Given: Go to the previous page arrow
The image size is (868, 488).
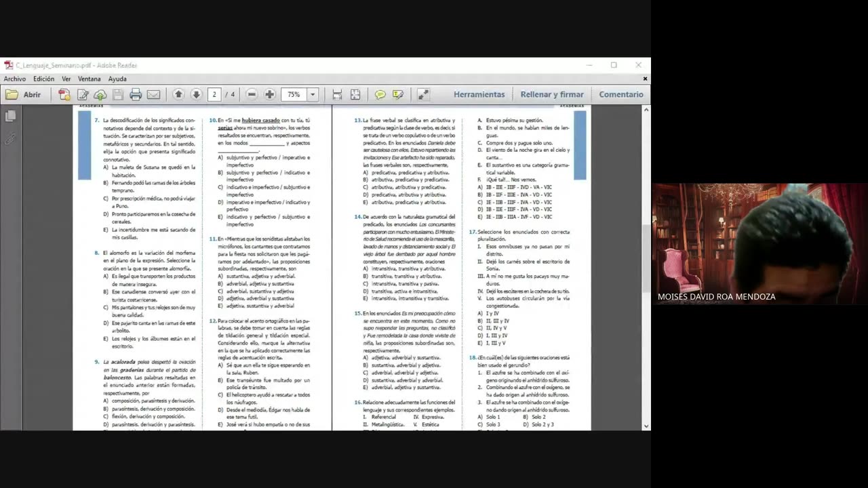Looking at the screenshot, I should click(x=178, y=95).
